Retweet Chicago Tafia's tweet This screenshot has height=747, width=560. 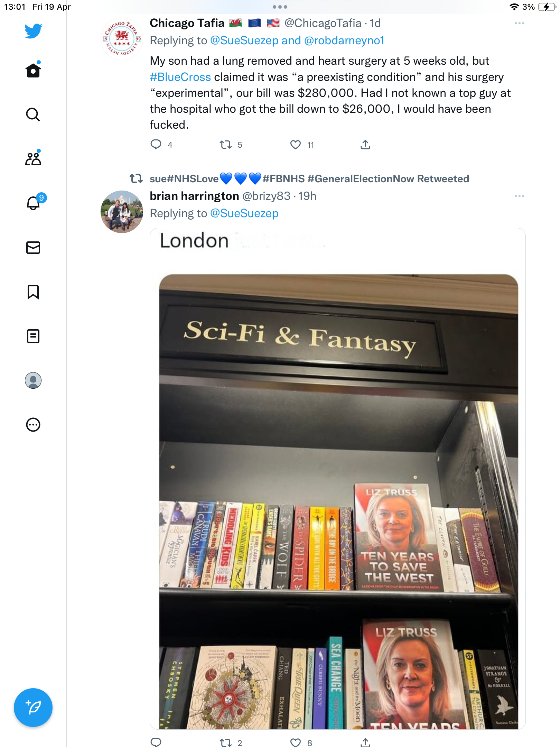(226, 145)
